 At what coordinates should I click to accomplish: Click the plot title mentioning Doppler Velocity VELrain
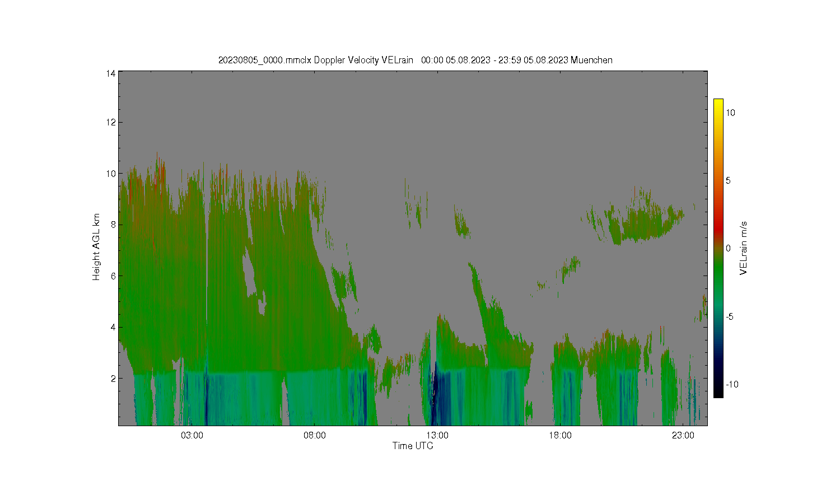pos(415,60)
